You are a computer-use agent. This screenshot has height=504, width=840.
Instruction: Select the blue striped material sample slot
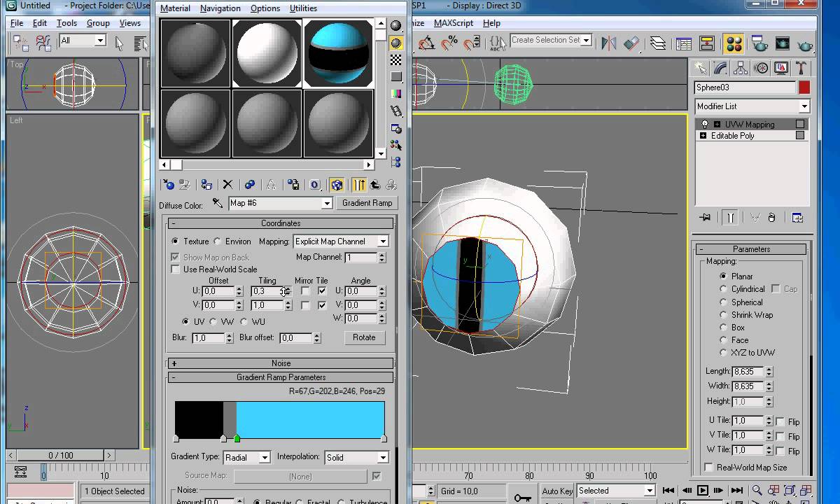[x=339, y=53]
